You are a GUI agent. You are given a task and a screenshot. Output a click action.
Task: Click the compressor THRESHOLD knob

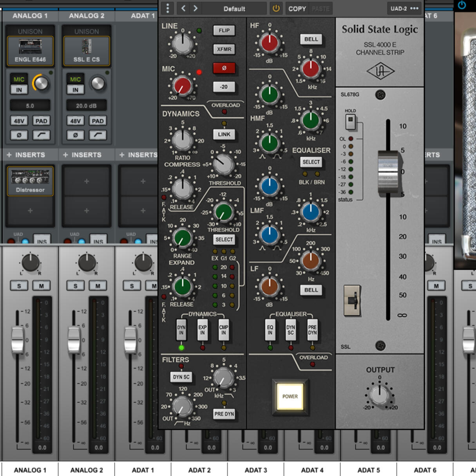(x=223, y=164)
